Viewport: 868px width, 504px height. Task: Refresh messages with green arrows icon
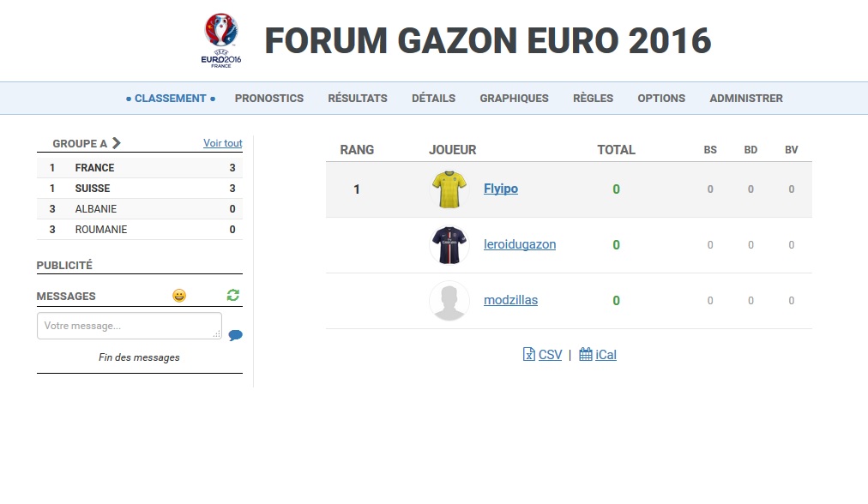(x=233, y=296)
